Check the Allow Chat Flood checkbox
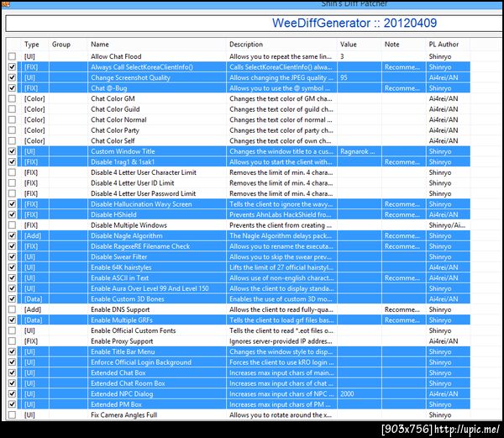The image size is (504, 438). [x=12, y=56]
